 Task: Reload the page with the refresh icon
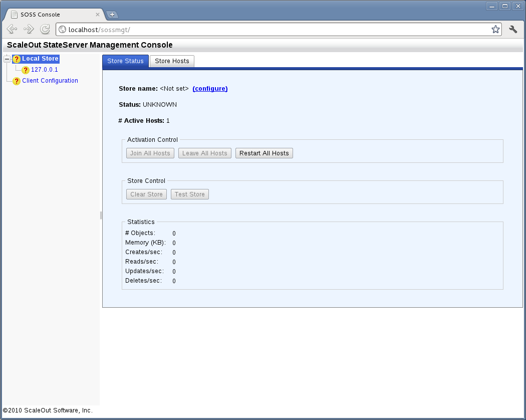(45, 29)
